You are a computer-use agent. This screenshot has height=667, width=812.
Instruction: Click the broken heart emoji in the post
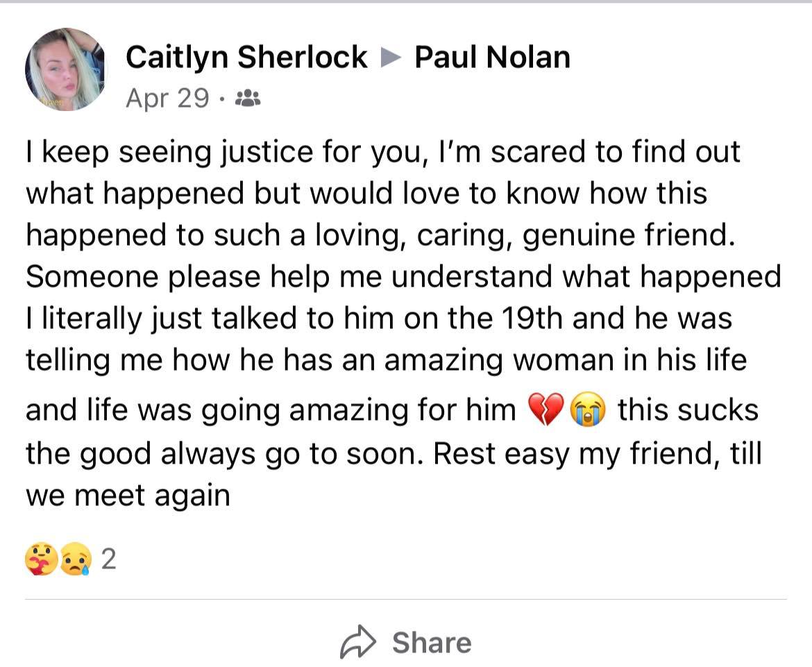pyautogui.click(x=546, y=411)
